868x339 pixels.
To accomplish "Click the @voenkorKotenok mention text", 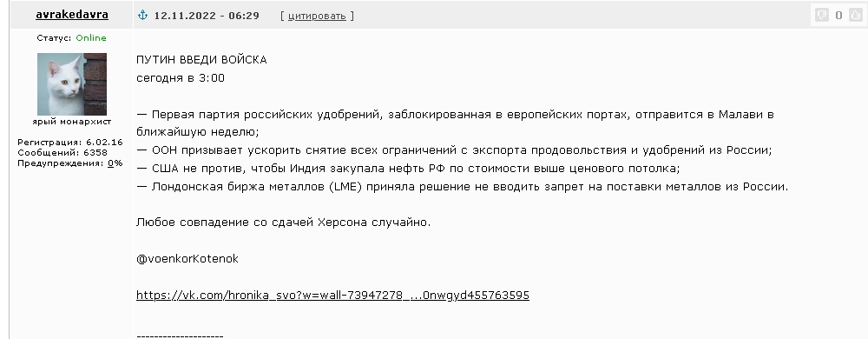I will (x=187, y=259).
